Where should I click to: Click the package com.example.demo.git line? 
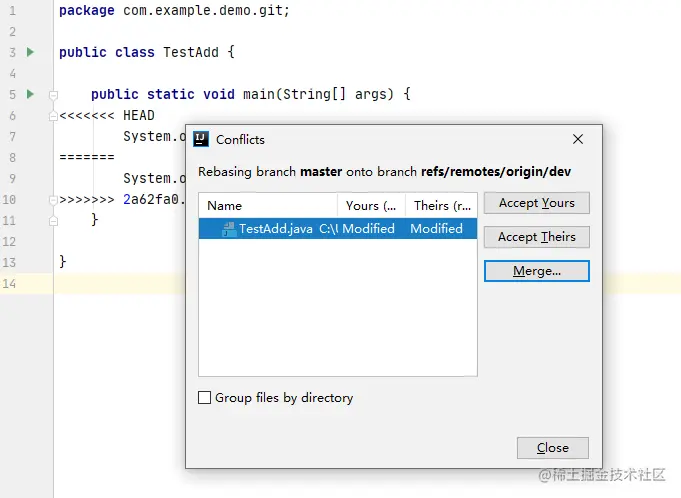tap(174, 10)
